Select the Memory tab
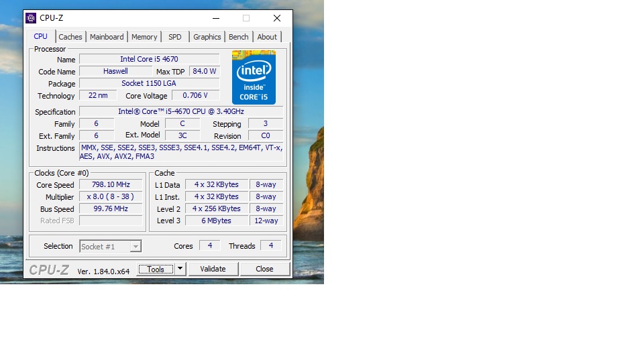This screenshot has height=362, width=644. tap(144, 37)
